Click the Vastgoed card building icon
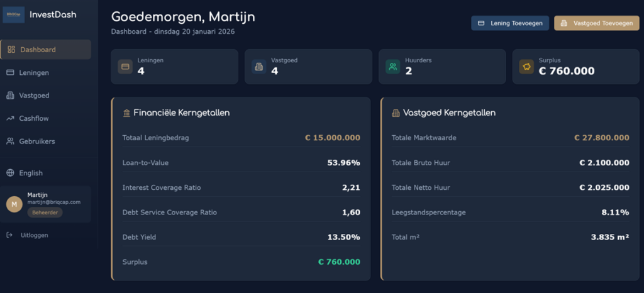 click(x=258, y=66)
